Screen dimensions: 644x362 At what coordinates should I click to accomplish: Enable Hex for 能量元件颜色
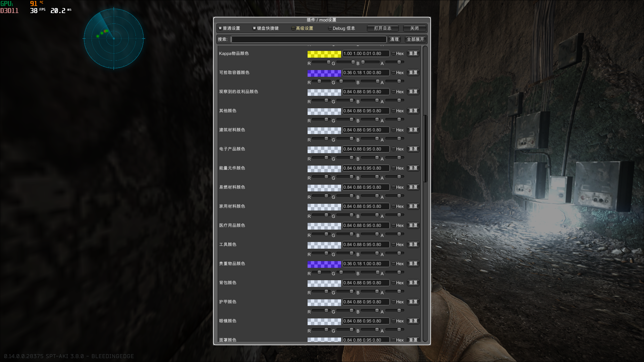(x=397, y=168)
